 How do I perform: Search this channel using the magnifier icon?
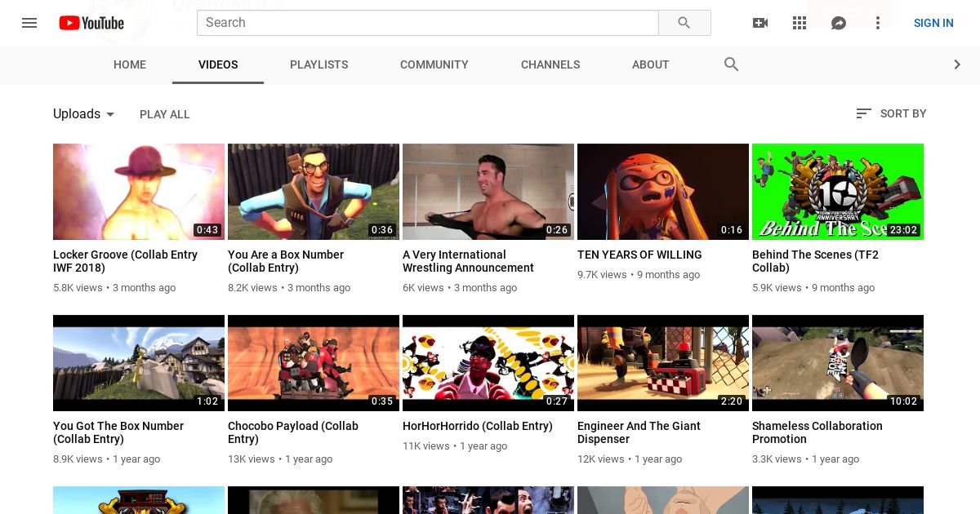[732, 64]
